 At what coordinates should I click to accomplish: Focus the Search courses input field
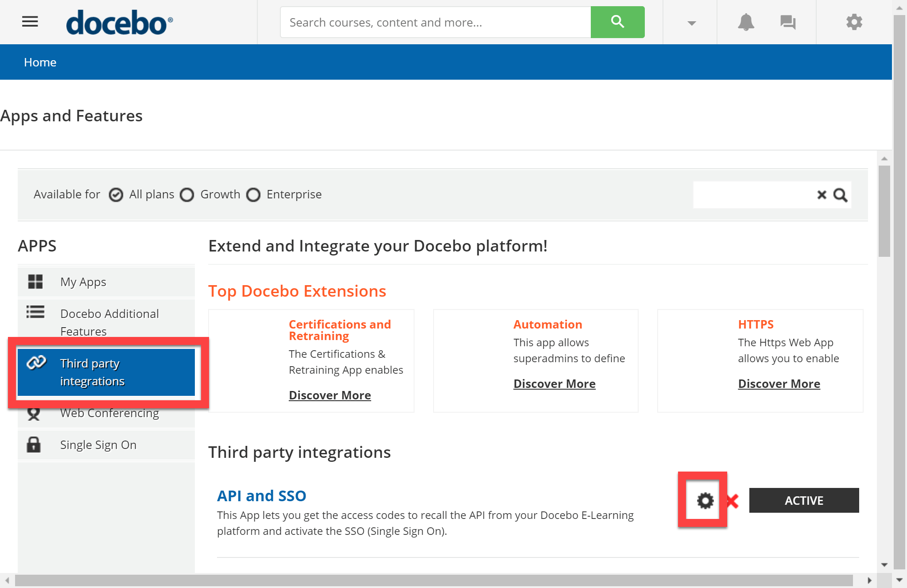436,22
